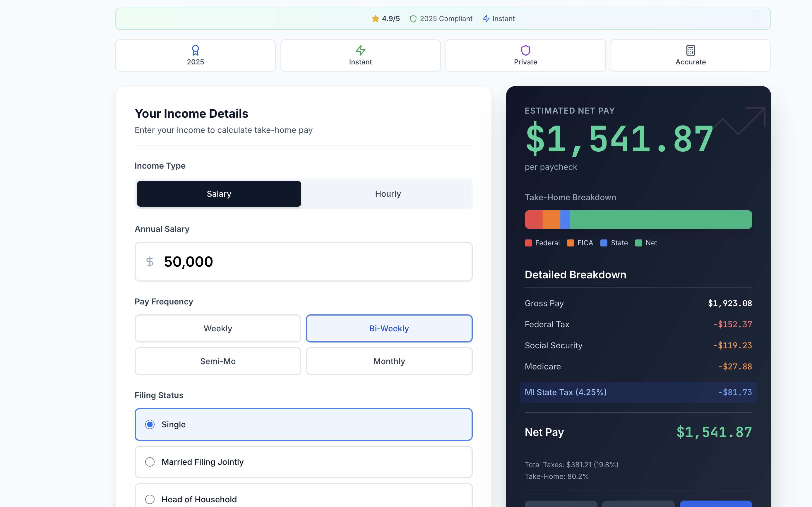Choose Monthly pay frequency
Screen dimensions: 812x507
(389, 361)
